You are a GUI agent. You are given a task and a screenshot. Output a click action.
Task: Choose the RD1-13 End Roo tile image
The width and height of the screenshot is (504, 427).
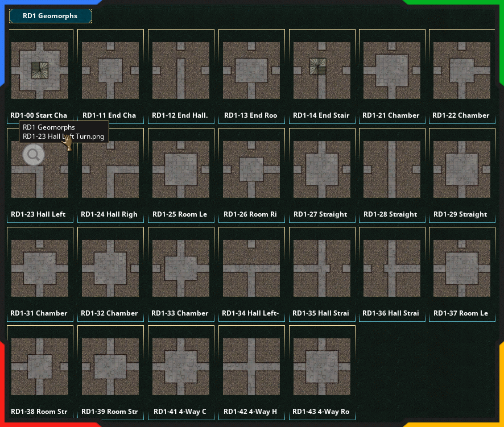click(251, 71)
